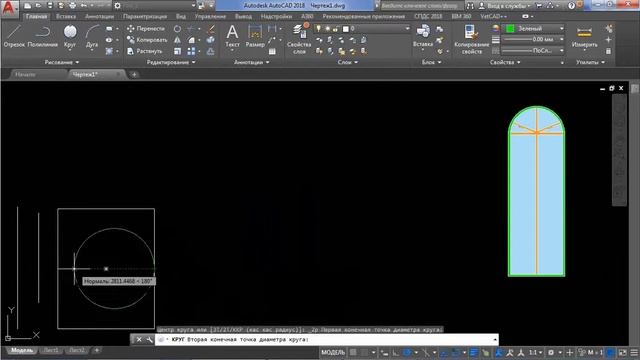The width and height of the screenshot is (640, 360).
Task: Click the Save icon in quick access toolbar
Action: 49,6
